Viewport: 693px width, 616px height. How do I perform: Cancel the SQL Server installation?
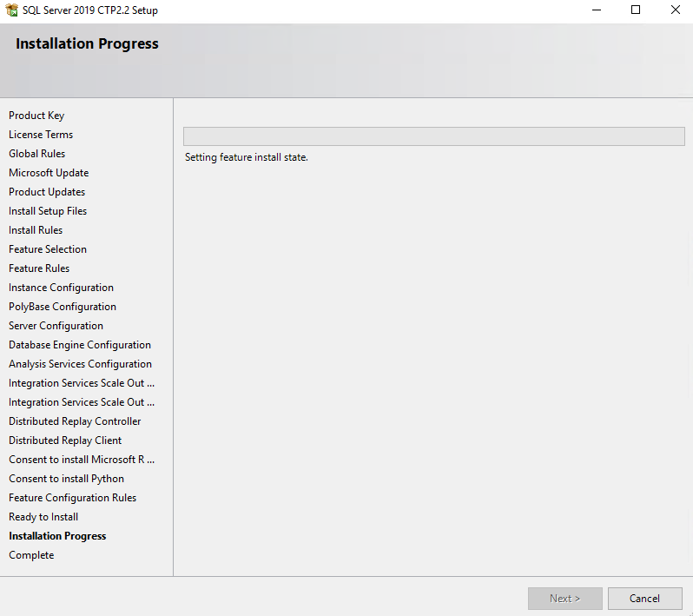[645, 599]
